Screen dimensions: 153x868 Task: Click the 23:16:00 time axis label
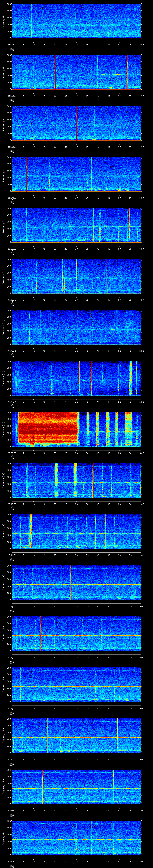tap(12, 810)
